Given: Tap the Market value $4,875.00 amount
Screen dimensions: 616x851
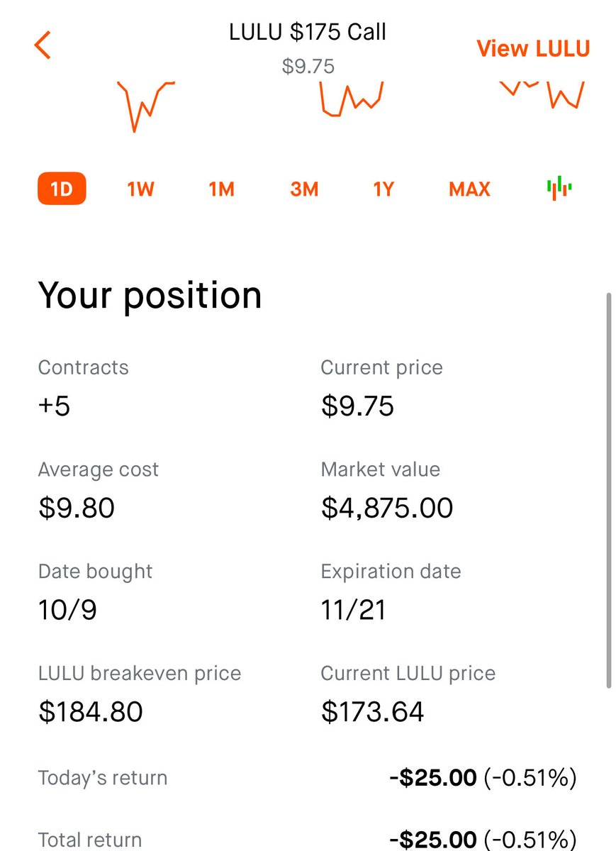Looking at the screenshot, I should [387, 508].
